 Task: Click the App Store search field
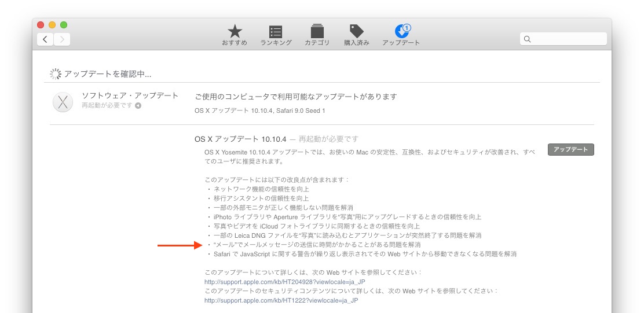tap(563, 39)
